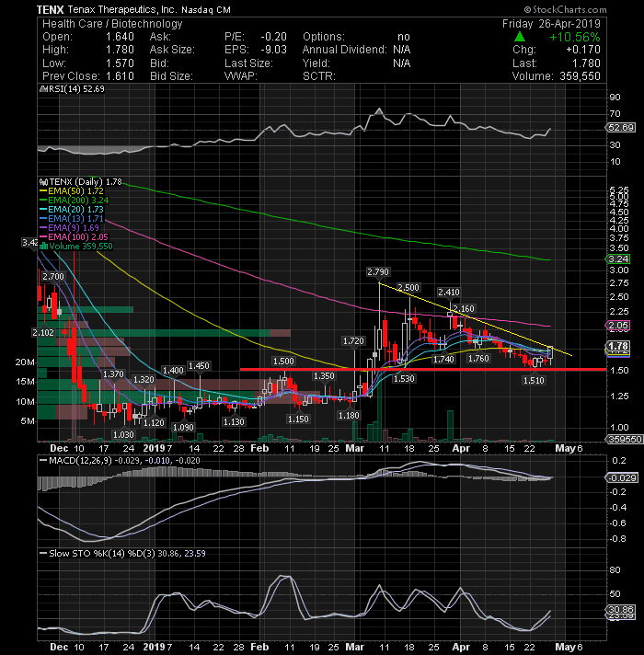This screenshot has height=655, width=644.
Task: Click the 1.500 price annotation near February
Action: pyautogui.click(x=283, y=361)
